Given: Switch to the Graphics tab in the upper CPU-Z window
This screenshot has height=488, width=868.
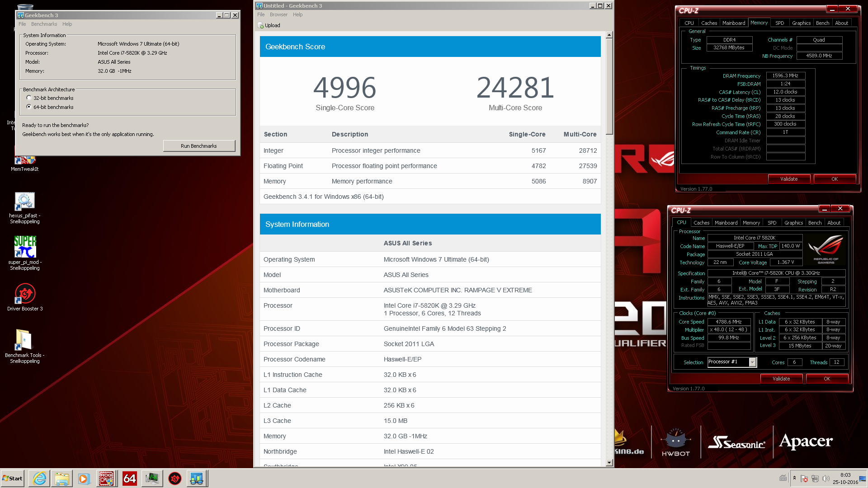Looking at the screenshot, I should 801,23.
